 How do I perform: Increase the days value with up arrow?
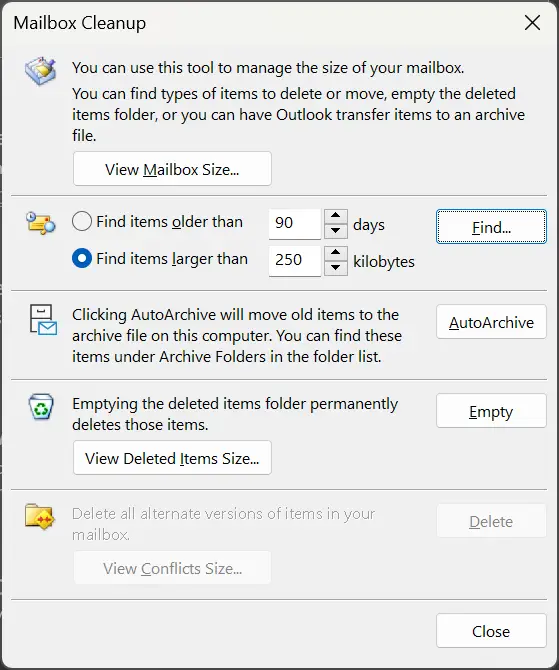[x=336, y=216]
